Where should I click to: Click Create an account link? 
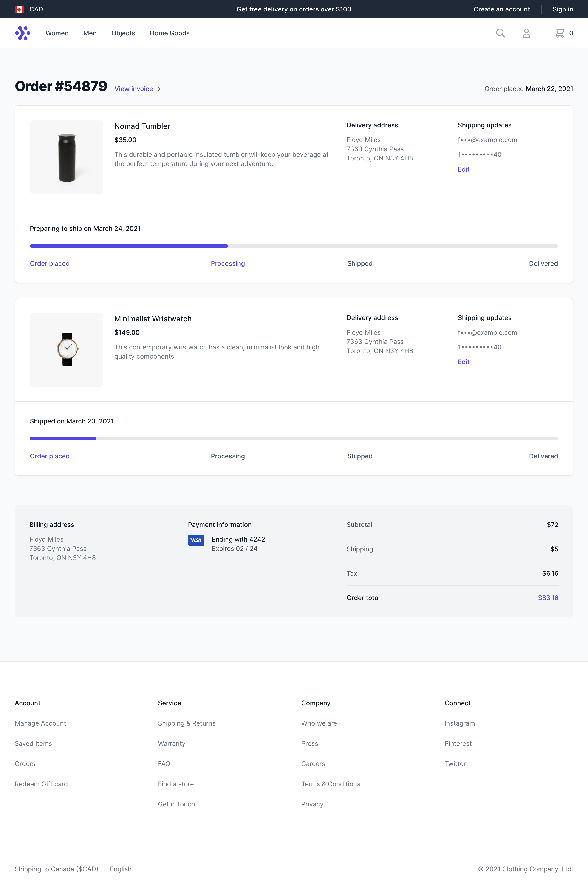coord(501,9)
